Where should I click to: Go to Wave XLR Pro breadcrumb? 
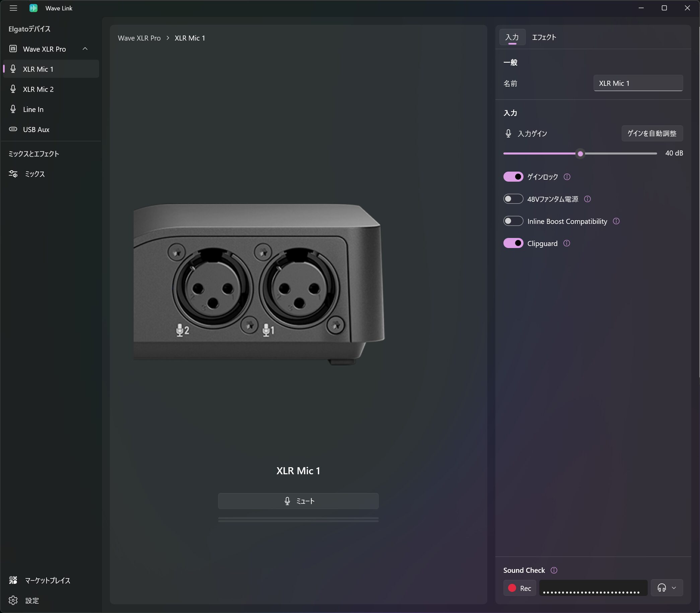pyautogui.click(x=139, y=38)
